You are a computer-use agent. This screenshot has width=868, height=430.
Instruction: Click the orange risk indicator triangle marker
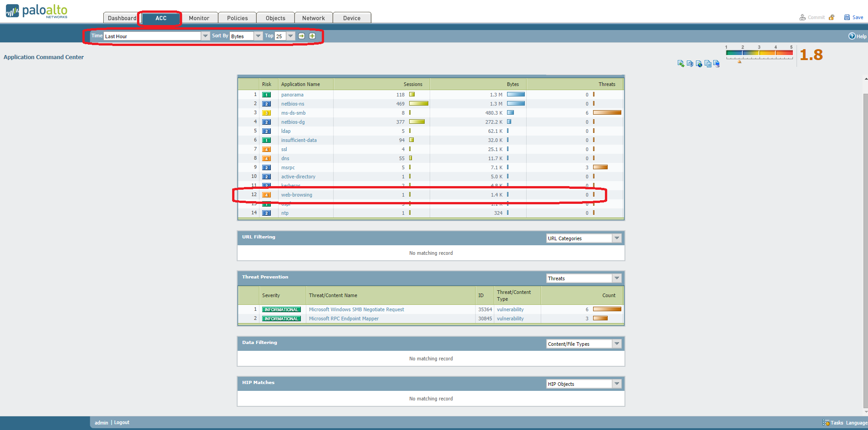(x=740, y=61)
